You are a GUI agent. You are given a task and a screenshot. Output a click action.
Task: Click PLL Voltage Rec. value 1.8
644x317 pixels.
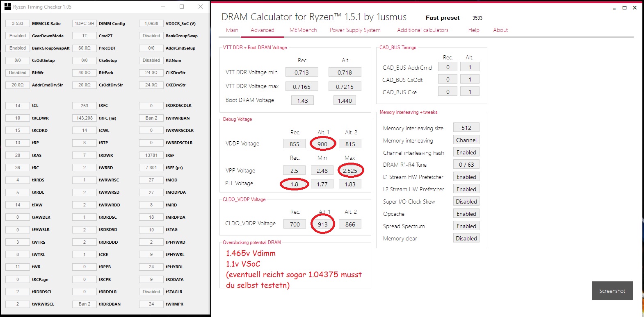pos(295,184)
